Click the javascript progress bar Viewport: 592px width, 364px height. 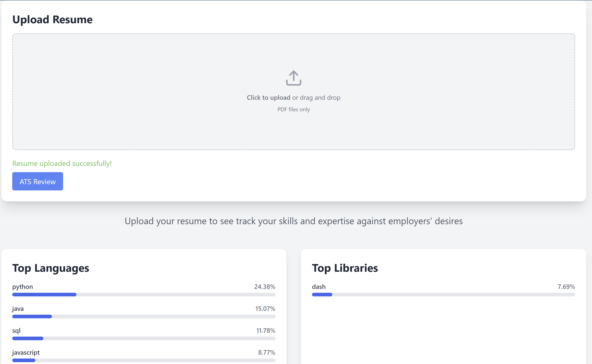coord(144,360)
